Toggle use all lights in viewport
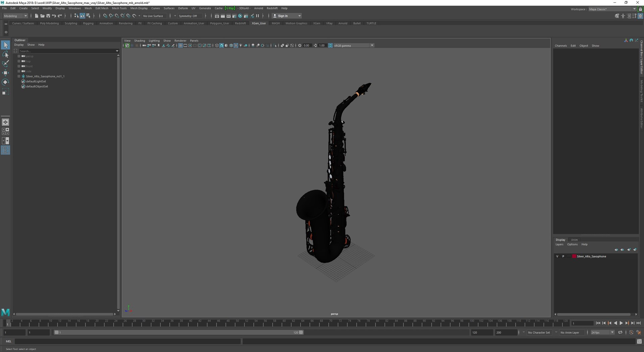The image size is (644, 352). click(241, 46)
